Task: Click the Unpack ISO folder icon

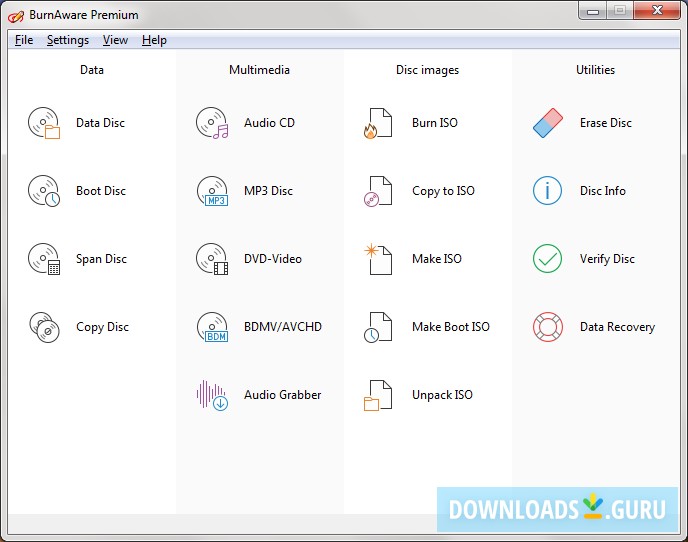Action: [x=378, y=395]
